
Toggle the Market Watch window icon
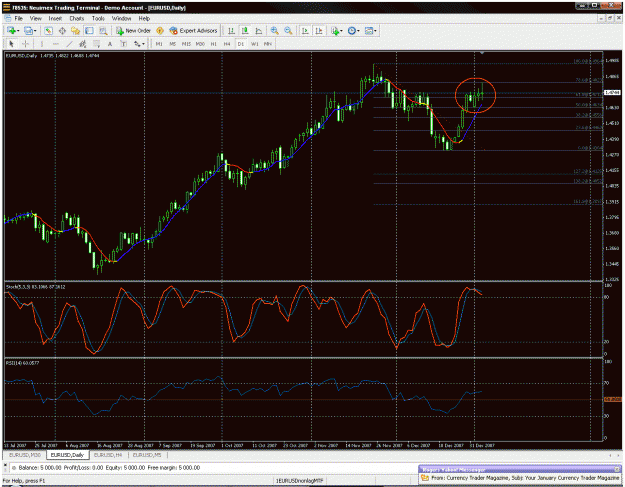pyautogui.click(x=48, y=31)
